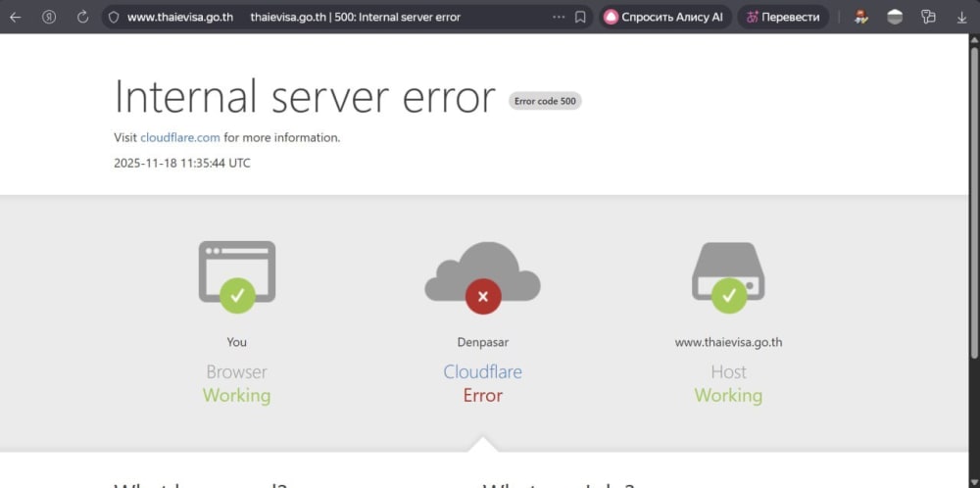The height and width of the screenshot is (488, 980).
Task: Click the Internal server error heading
Action: point(305,96)
